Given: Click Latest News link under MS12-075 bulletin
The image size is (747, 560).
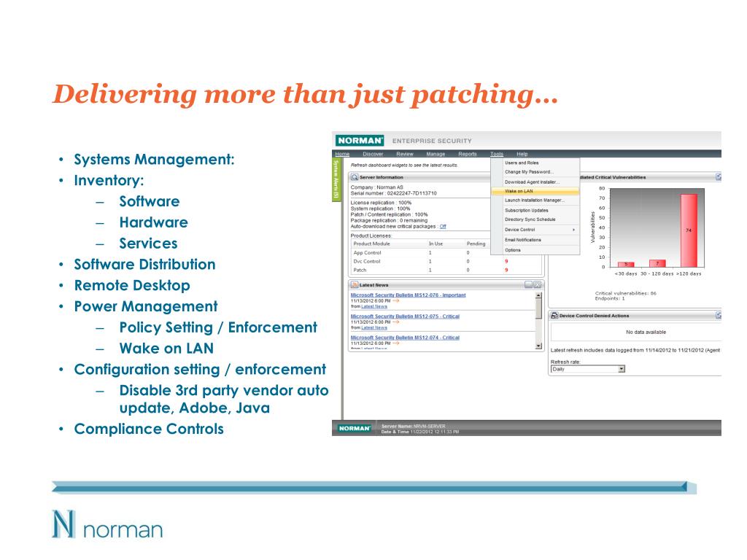Looking at the screenshot, I should tap(374, 327).
